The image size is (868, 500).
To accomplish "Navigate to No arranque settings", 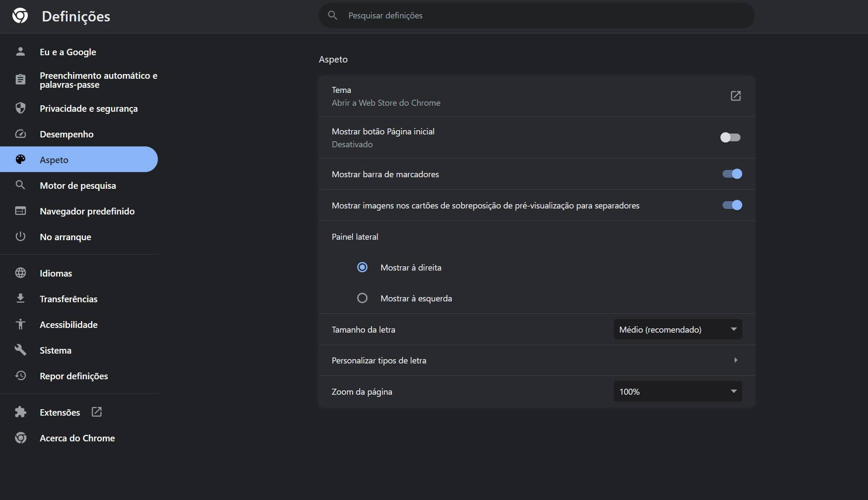I will pyautogui.click(x=65, y=237).
